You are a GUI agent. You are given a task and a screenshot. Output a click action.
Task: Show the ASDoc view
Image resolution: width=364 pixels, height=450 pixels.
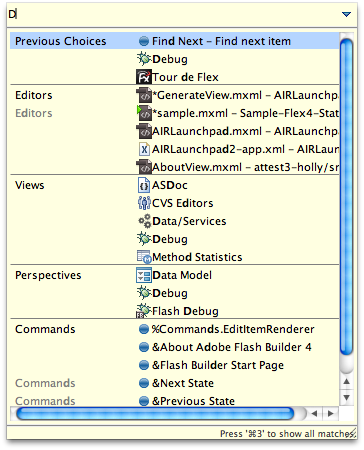[175, 185]
